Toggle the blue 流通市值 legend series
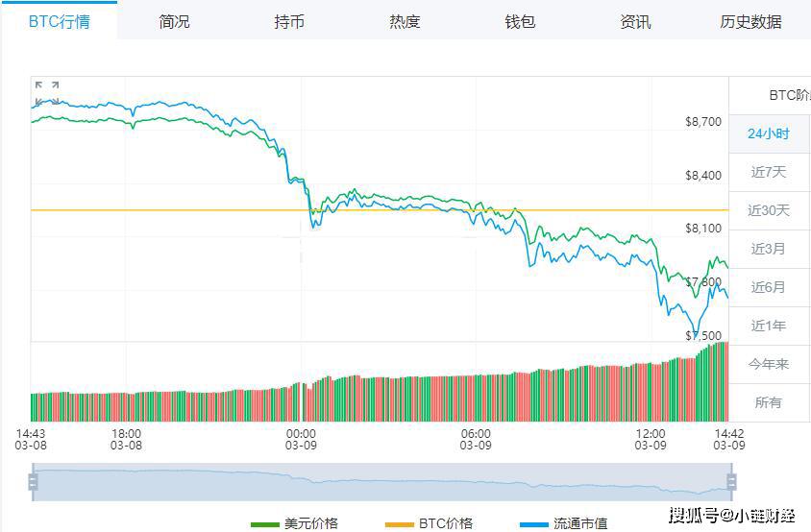The height and width of the screenshot is (532, 811). 563,523
